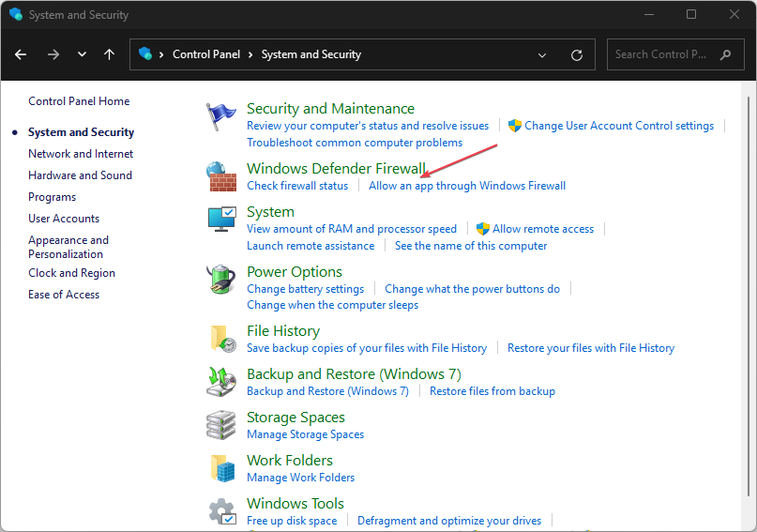
Task: Open Control Panel Home
Action: pyautogui.click(x=79, y=101)
